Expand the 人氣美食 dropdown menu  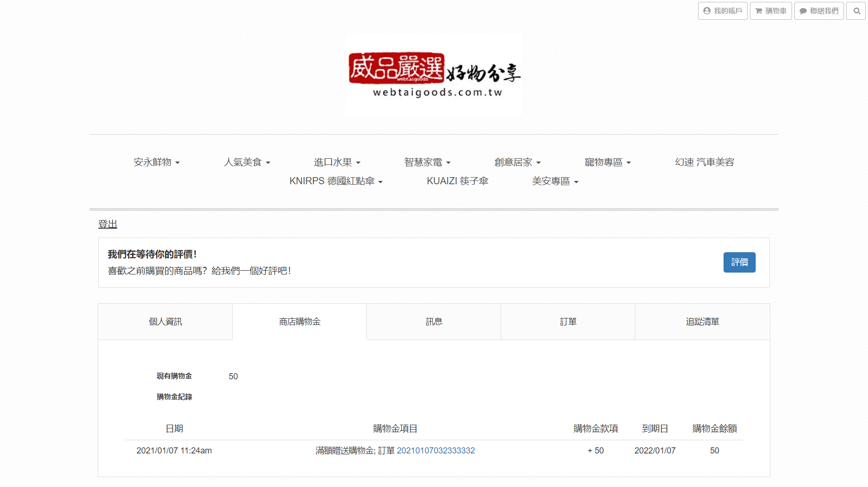247,162
